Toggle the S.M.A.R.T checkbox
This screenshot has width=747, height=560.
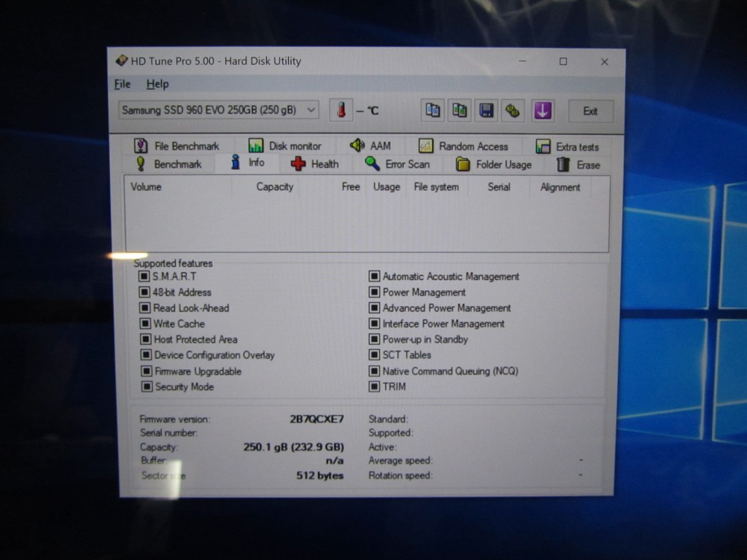click(144, 276)
